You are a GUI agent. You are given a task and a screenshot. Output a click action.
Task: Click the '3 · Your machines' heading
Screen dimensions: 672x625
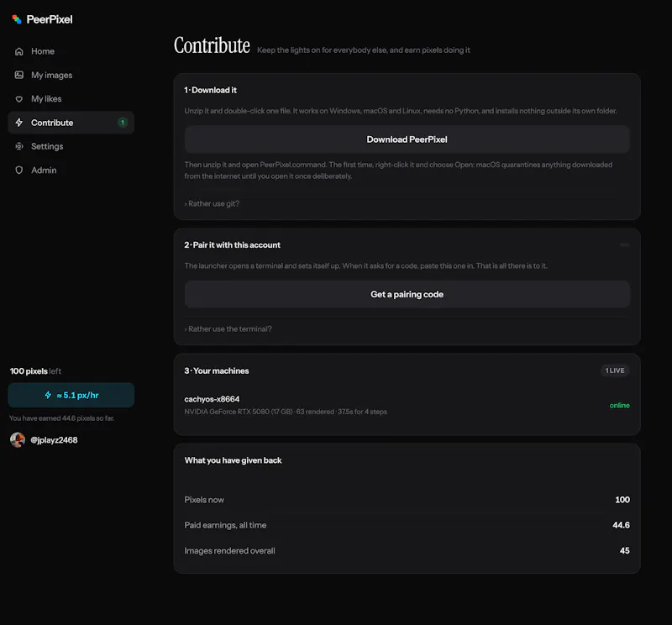click(x=217, y=370)
